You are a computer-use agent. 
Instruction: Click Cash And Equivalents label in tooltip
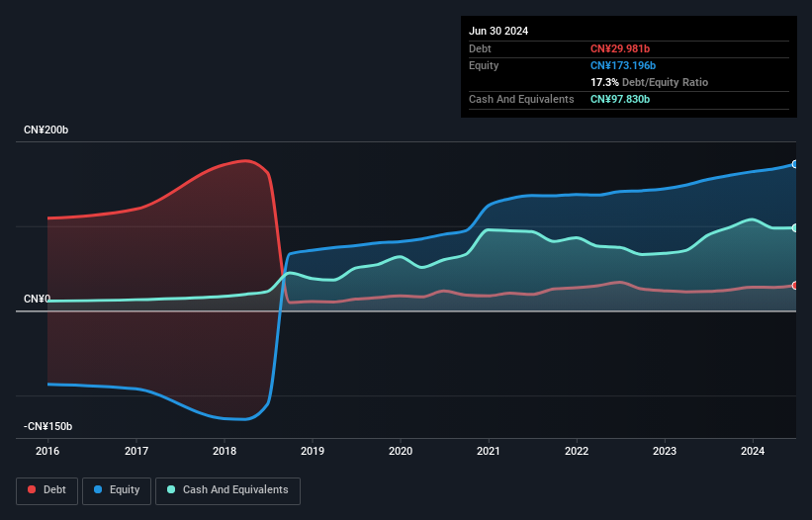pyautogui.click(x=521, y=99)
